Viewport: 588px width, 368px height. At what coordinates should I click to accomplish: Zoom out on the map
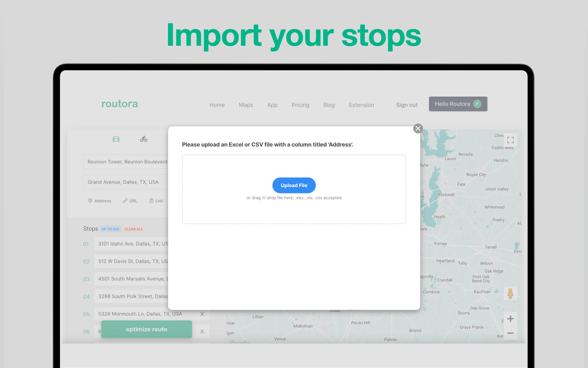coord(510,333)
